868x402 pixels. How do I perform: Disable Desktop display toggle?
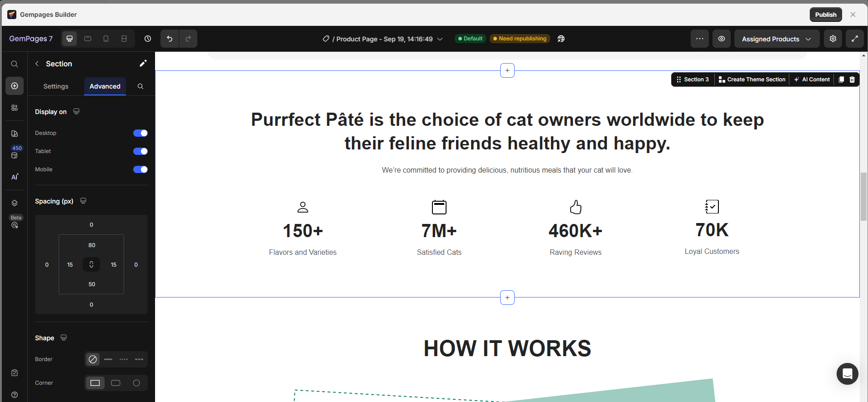click(140, 133)
